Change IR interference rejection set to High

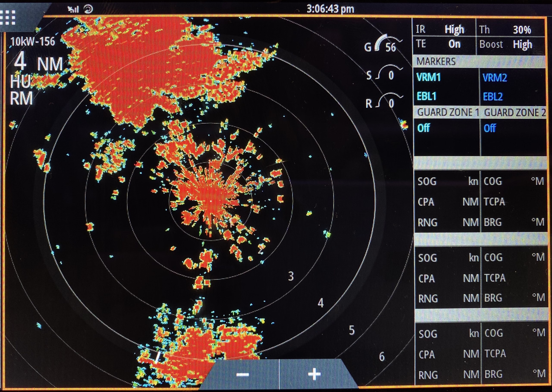(444, 29)
